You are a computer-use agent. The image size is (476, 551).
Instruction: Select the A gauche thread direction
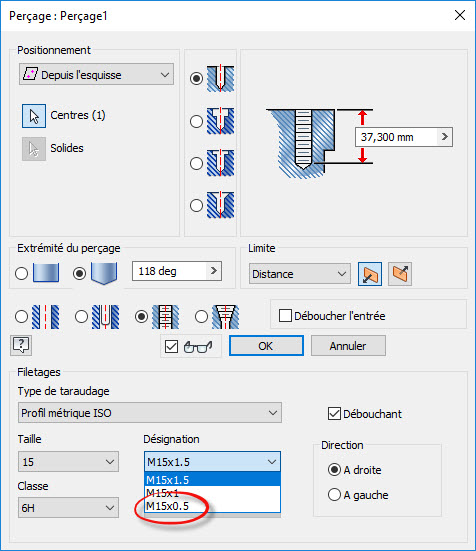[334, 495]
